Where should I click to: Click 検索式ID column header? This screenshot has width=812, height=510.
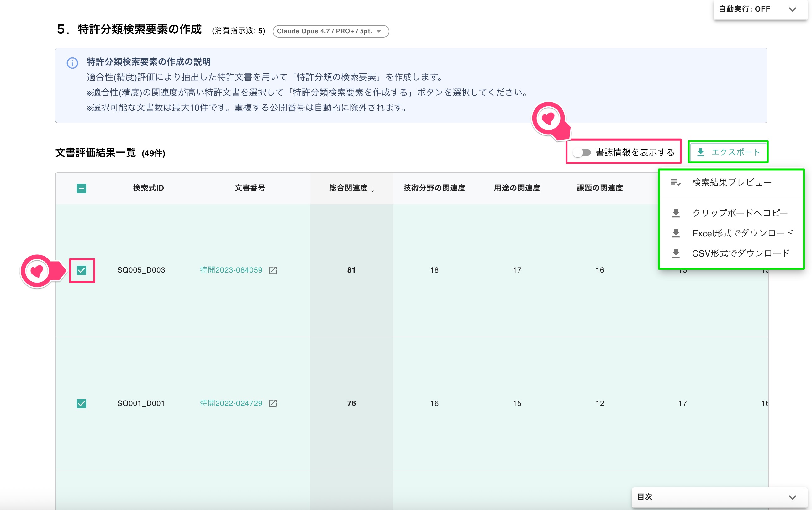tap(148, 188)
